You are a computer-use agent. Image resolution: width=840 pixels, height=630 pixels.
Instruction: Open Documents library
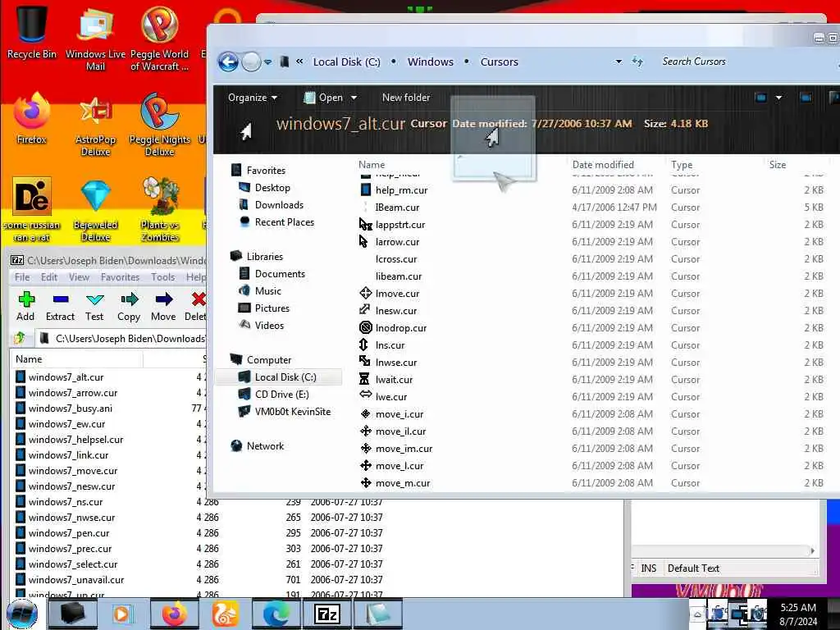coord(280,274)
